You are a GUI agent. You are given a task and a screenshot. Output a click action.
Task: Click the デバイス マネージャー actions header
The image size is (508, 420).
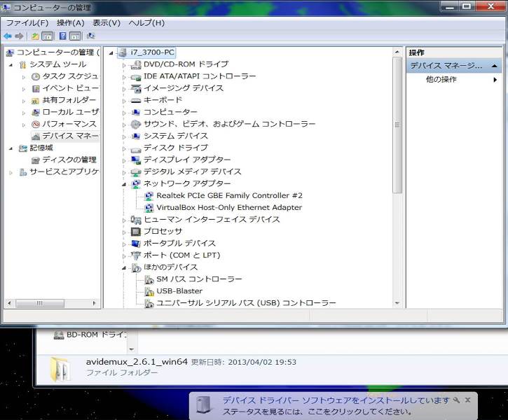coord(453,66)
